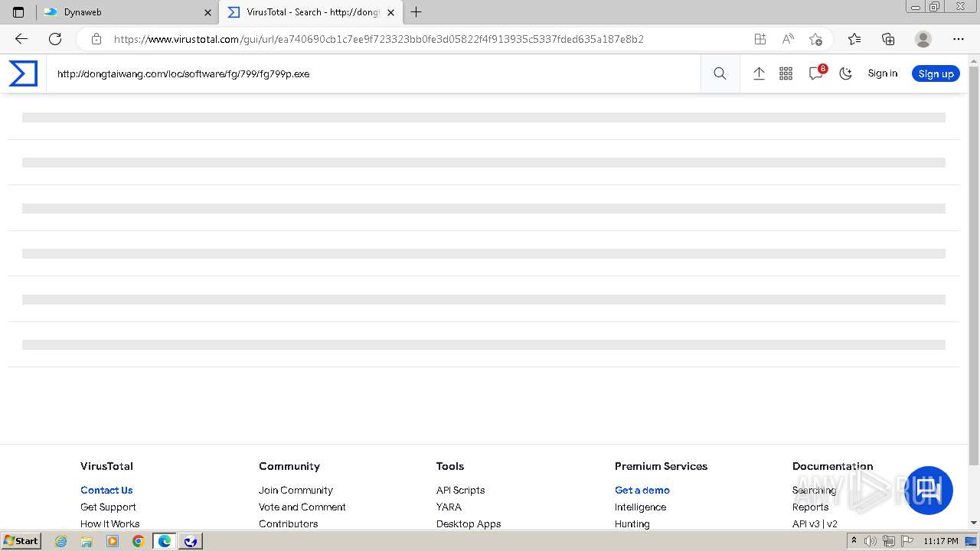This screenshot has height=551, width=980.
Task: Open Edge Settings and more menu
Action: click(959, 39)
